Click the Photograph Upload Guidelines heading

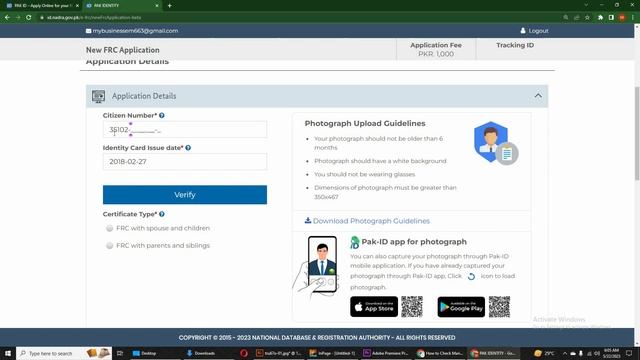[x=365, y=123]
